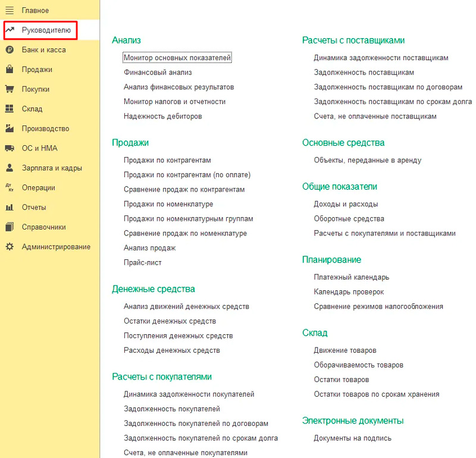This screenshot has width=476, height=458.
Task: Click the Дт/Кт icon for Операции
Action: click(10, 187)
